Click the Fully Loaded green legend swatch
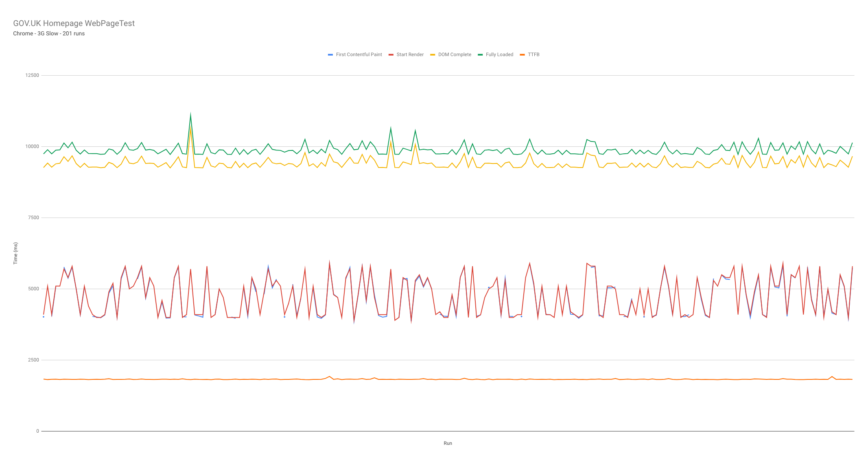 click(x=480, y=54)
